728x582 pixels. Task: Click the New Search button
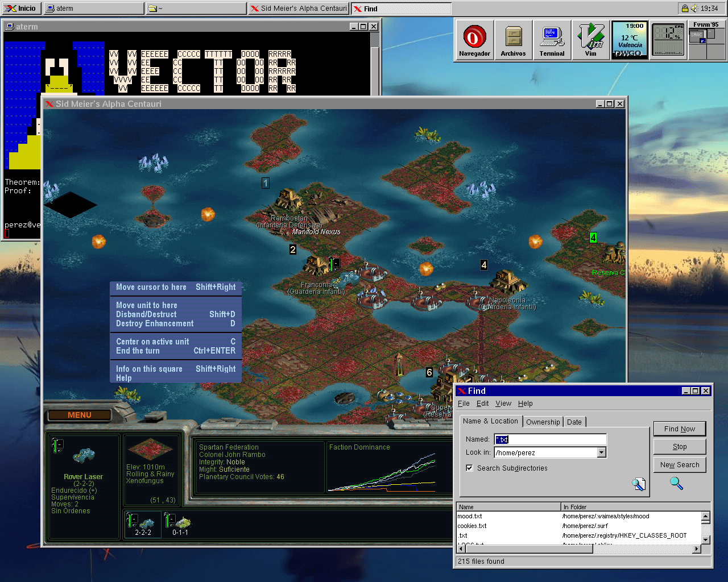click(680, 465)
